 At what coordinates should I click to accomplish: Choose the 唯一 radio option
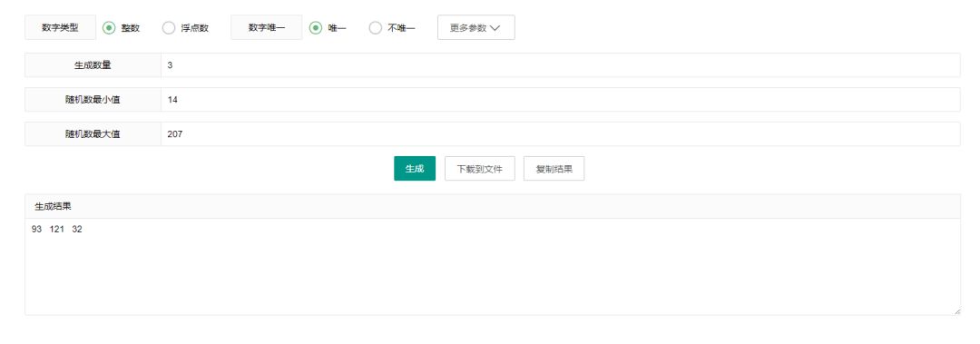pos(317,27)
